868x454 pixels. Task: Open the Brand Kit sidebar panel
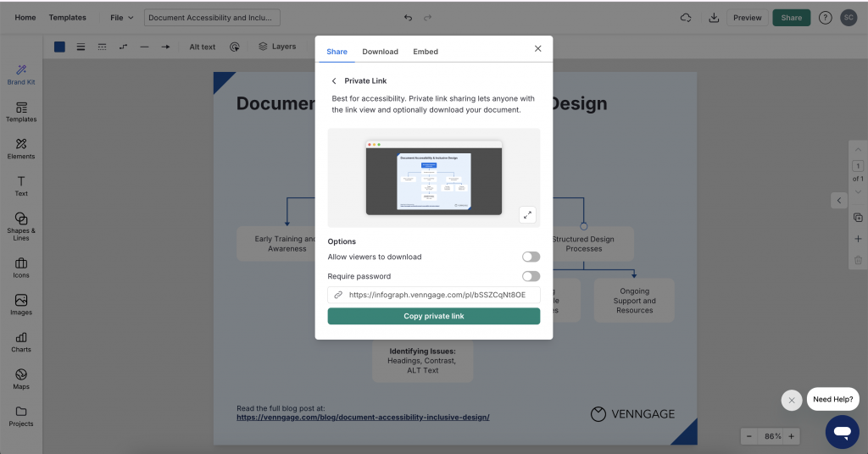pyautogui.click(x=21, y=75)
